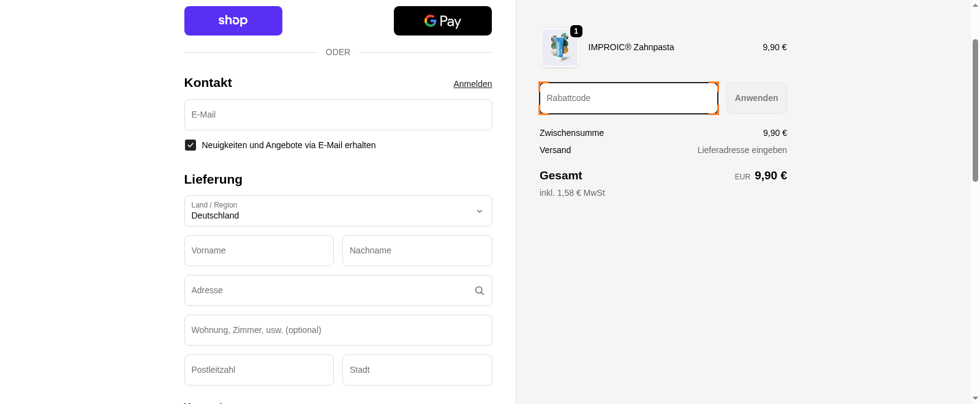Click the quantity badge on product image
Viewport: 980px width, 404px height.
575,31
